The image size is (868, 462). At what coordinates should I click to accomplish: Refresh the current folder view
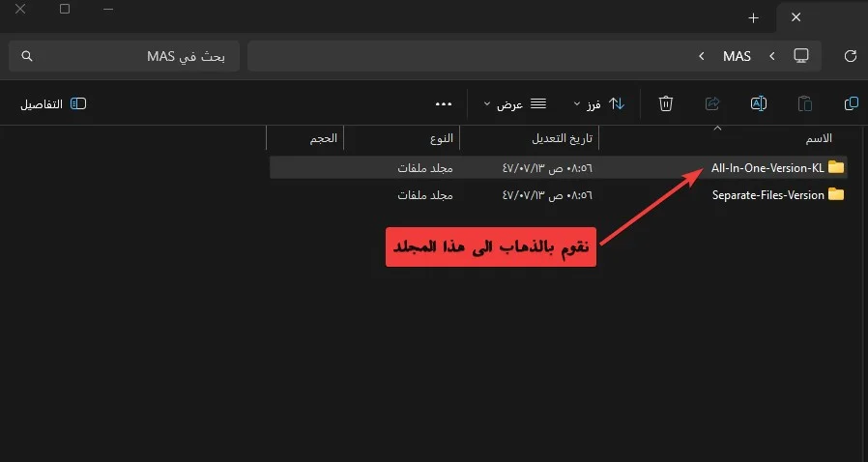tap(851, 56)
